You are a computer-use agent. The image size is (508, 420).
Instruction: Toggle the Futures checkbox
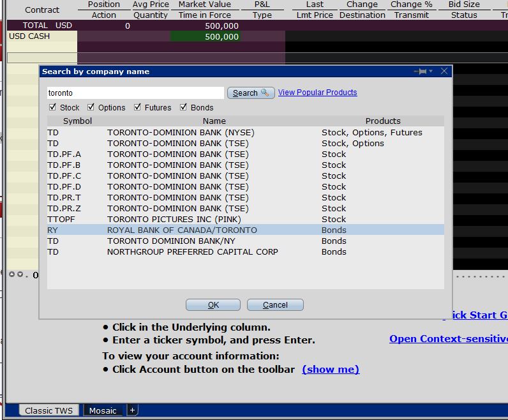click(137, 107)
